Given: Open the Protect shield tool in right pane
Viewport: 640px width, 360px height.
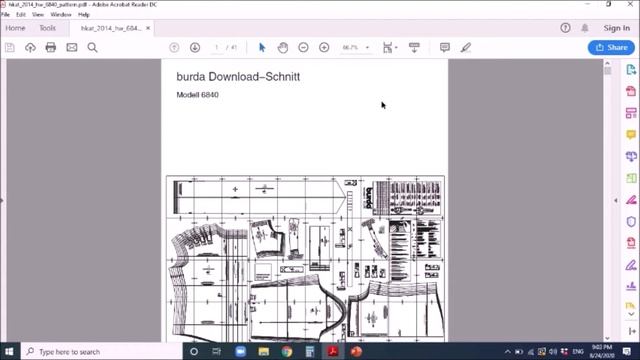Looking at the screenshot, I should click(x=631, y=222).
